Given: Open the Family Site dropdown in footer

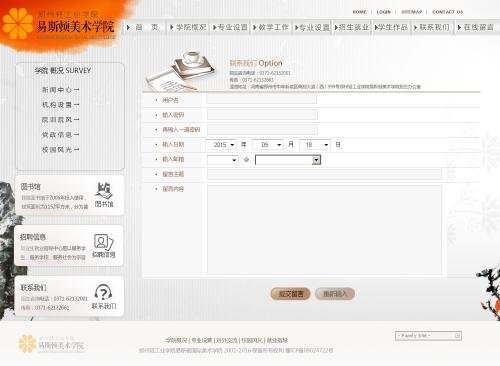Looking at the screenshot, I should pyautogui.click(x=428, y=336).
